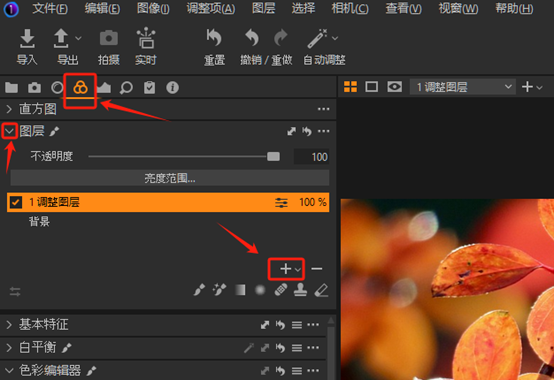Select the Draw Mask brush tool
Viewport: 554px width, 380px height.
click(x=199, y=290)
